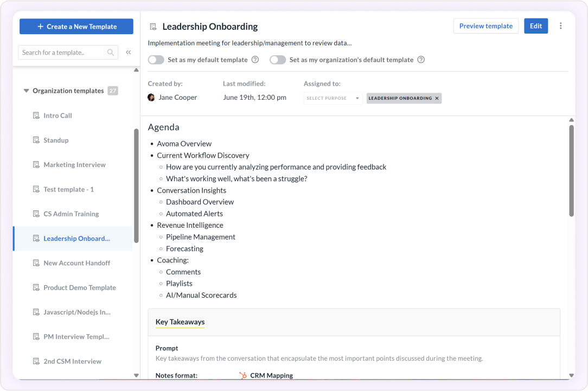The width and height of the screenshot is (588, 391).
Task: Click the Key Takeaways heading
Action: coord(180,322)
